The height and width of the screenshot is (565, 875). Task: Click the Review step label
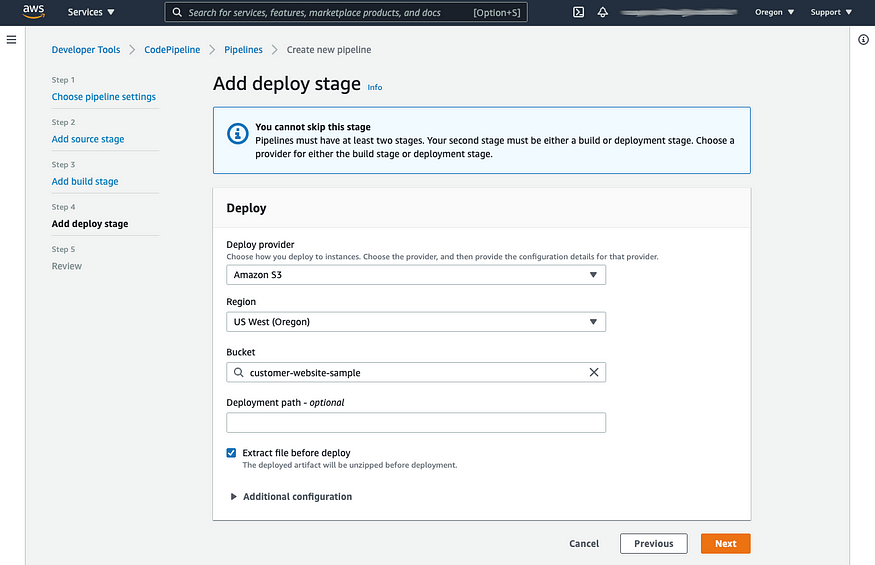pyautogui.click(x=67, y=266)
